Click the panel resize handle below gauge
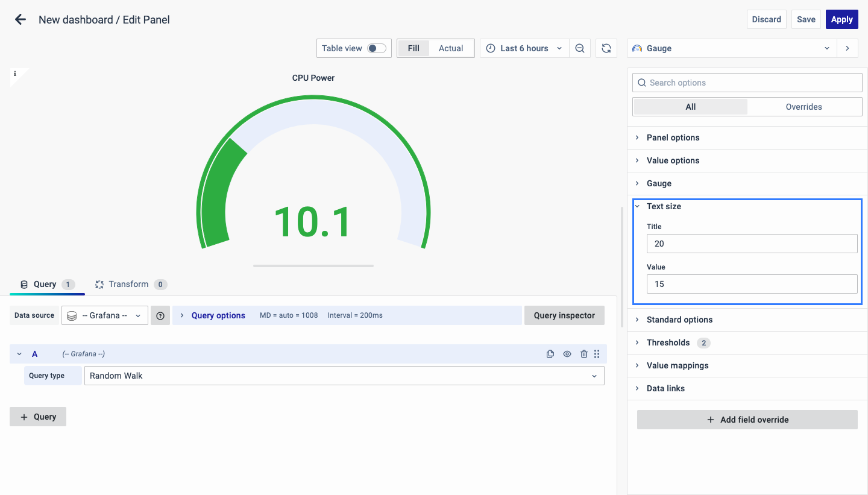 313,265
